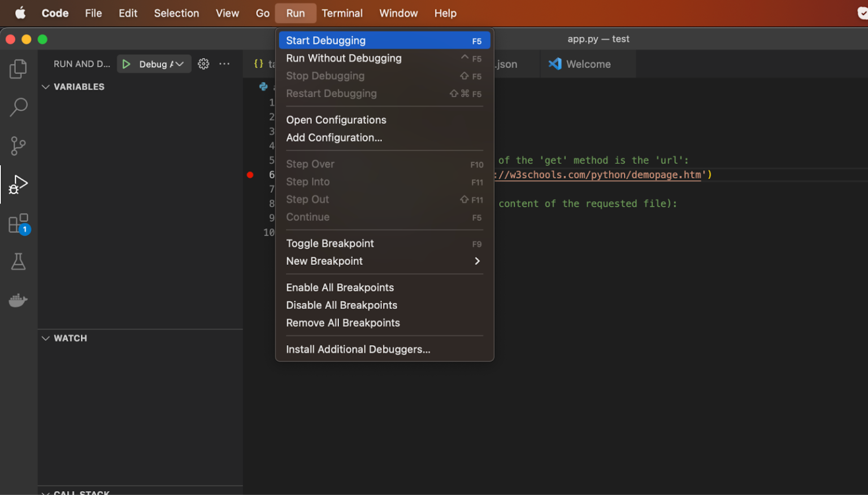Open the Search panel icon
868x495 pixels.
click(x=18, y=107)
